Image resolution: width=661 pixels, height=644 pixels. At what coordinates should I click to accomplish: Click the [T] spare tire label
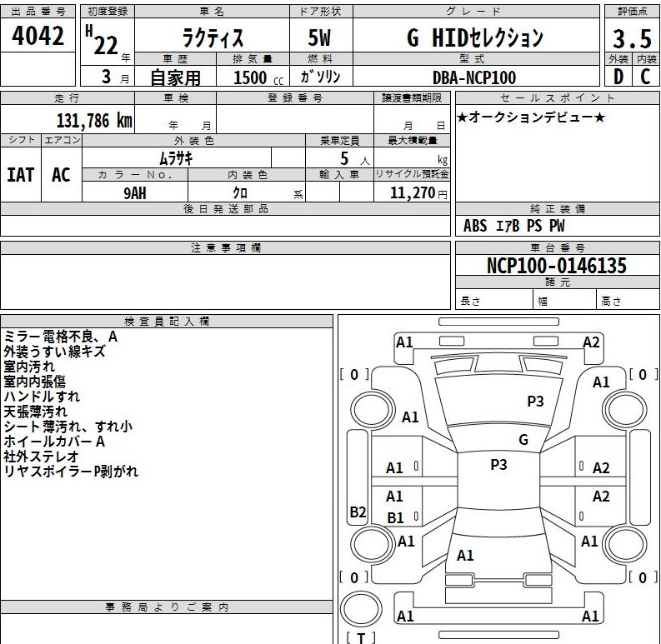(361, 637)
